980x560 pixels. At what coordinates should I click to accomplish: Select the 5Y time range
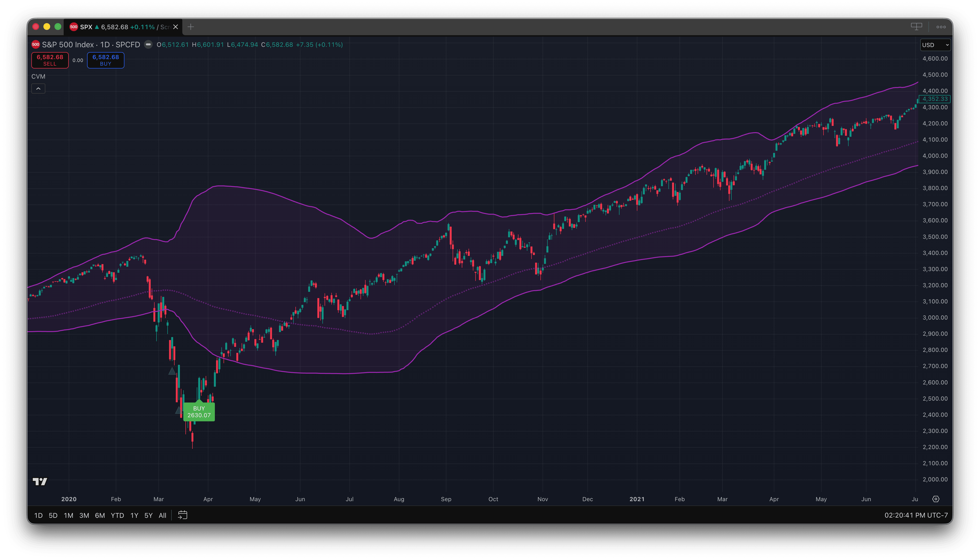tap(148, 515)
